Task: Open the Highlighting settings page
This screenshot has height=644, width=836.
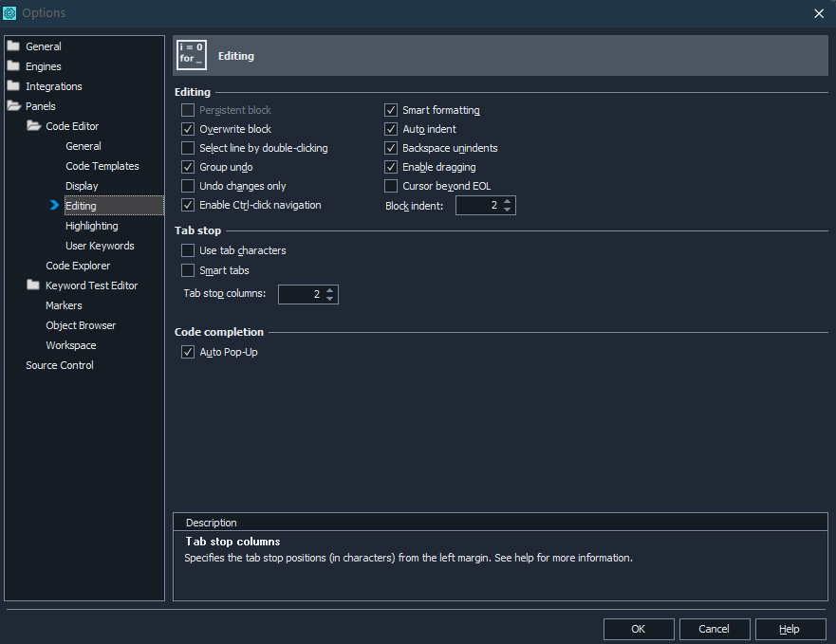Action: (91, 226)
